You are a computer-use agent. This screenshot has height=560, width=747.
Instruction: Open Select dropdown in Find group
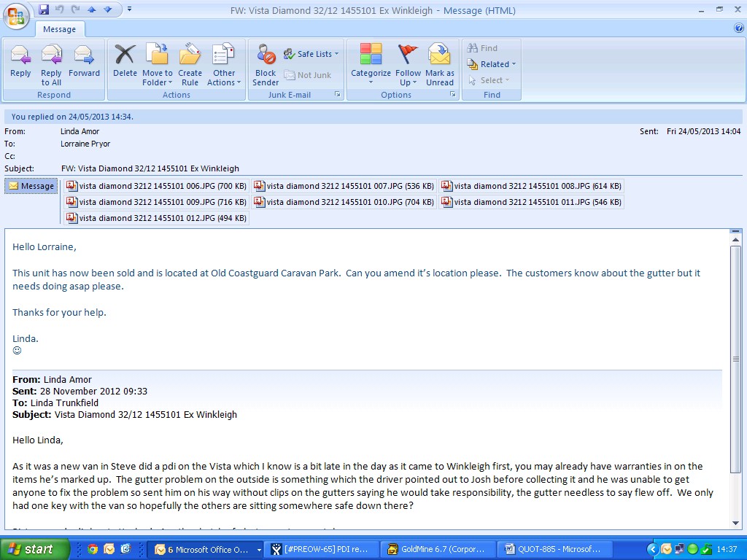[489, 80]
